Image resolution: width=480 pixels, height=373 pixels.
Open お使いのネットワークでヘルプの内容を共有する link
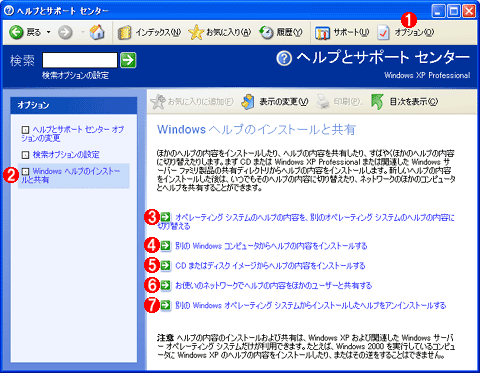click(274, 285)
